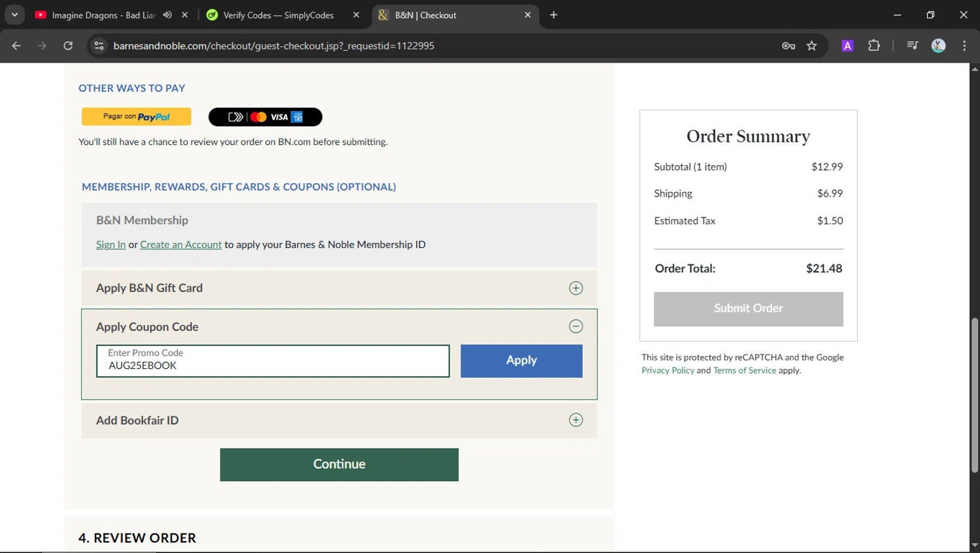Expand the Add Bookfair ID section
Image resolution: width=980 pixels, height=553 pixels.
coord(576,420)
